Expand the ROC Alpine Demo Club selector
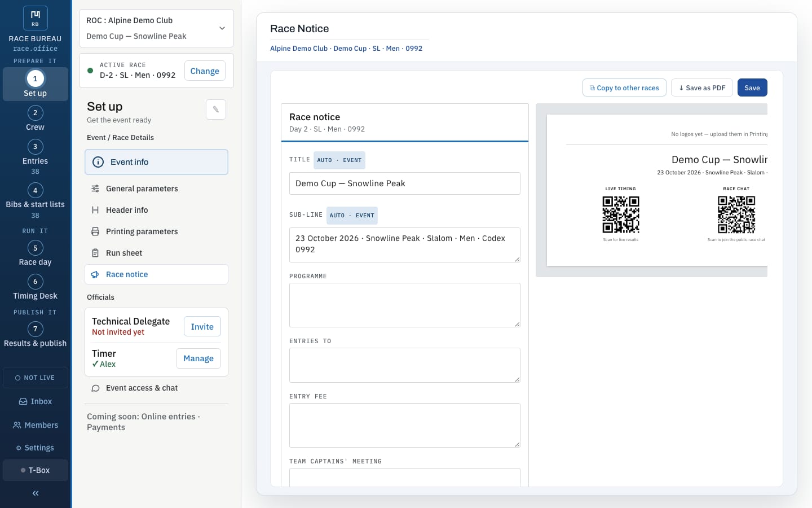Viewport: 812px width, 508px height. click(x=156, y=28)
